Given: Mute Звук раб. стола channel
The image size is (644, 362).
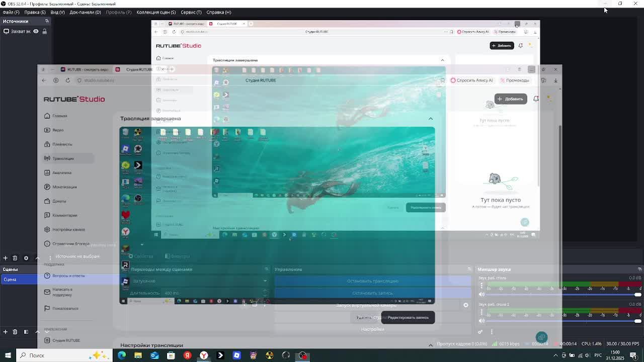Looking at the screenshot, I should pos(481,294).
